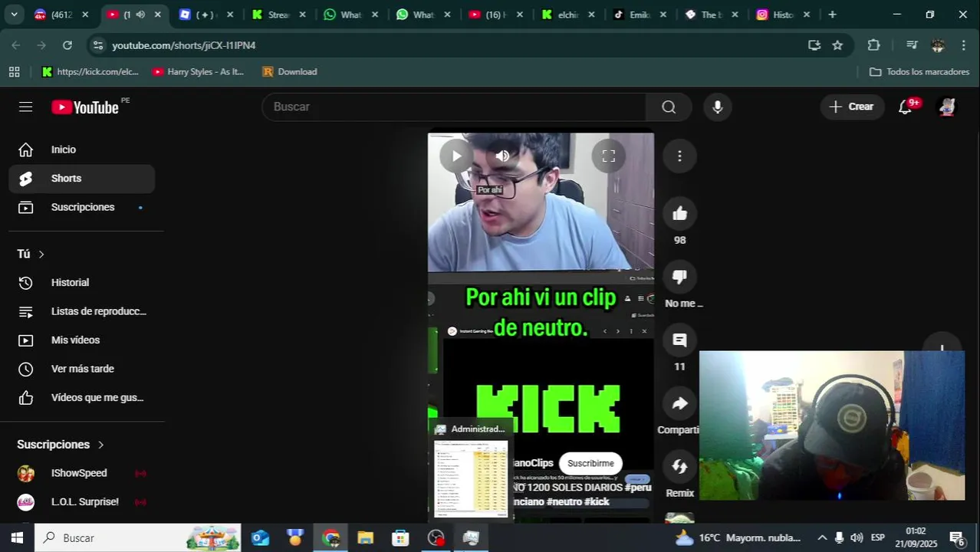Viewport: 980px width, 552px height.
Task: Go back in browser
Action: 16,45
